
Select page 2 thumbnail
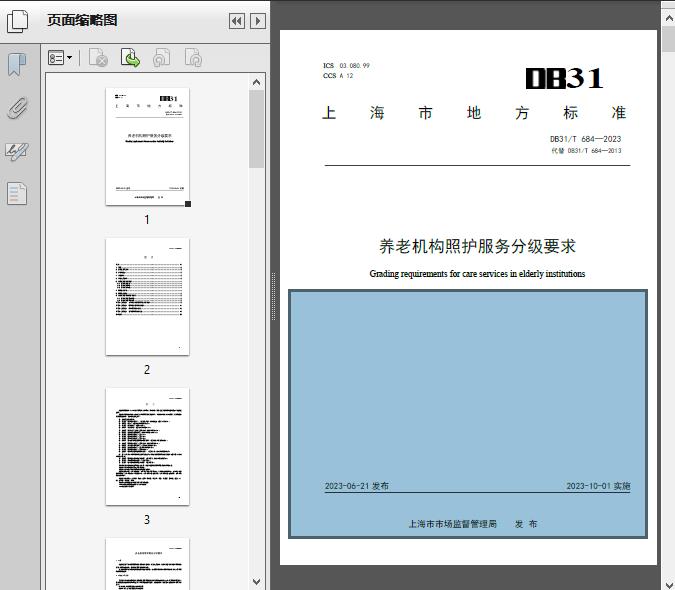click(x=147, y=297)
